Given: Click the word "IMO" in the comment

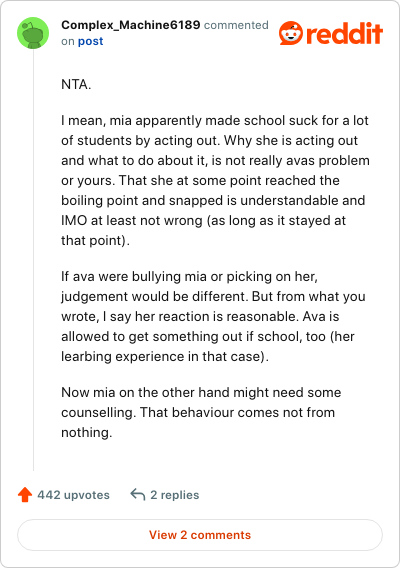Looking at the screenshot, I should [x=74, y=221].
